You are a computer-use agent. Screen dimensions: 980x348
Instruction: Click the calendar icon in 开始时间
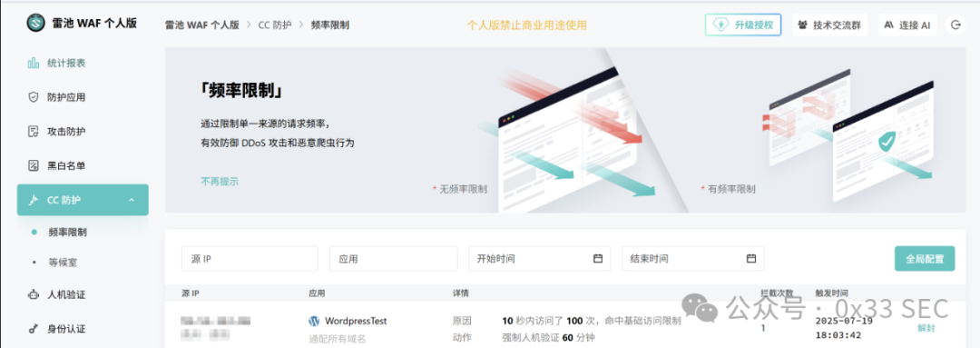[597, 258]
